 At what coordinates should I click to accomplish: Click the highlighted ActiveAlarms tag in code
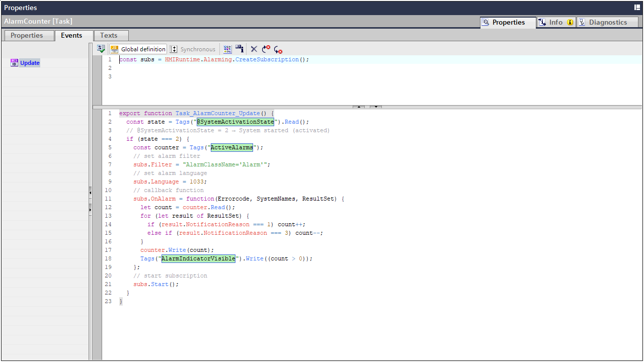click(x=231, y=147)
